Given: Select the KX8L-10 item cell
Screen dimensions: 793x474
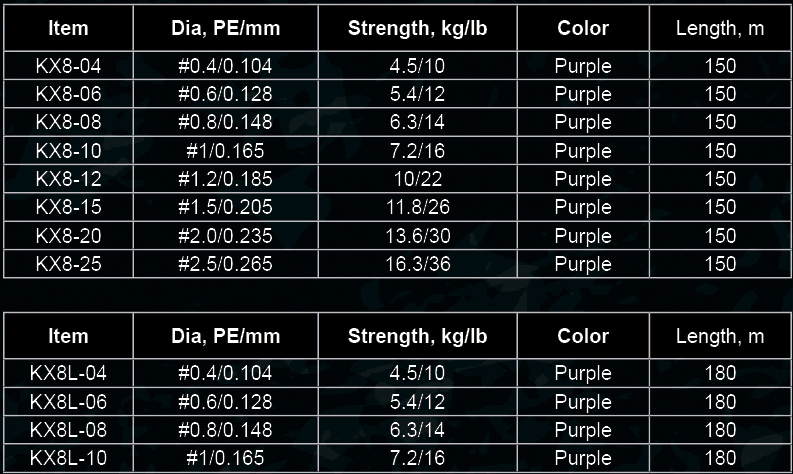Looking at the screenshot, I should click(x=68, y=458).
